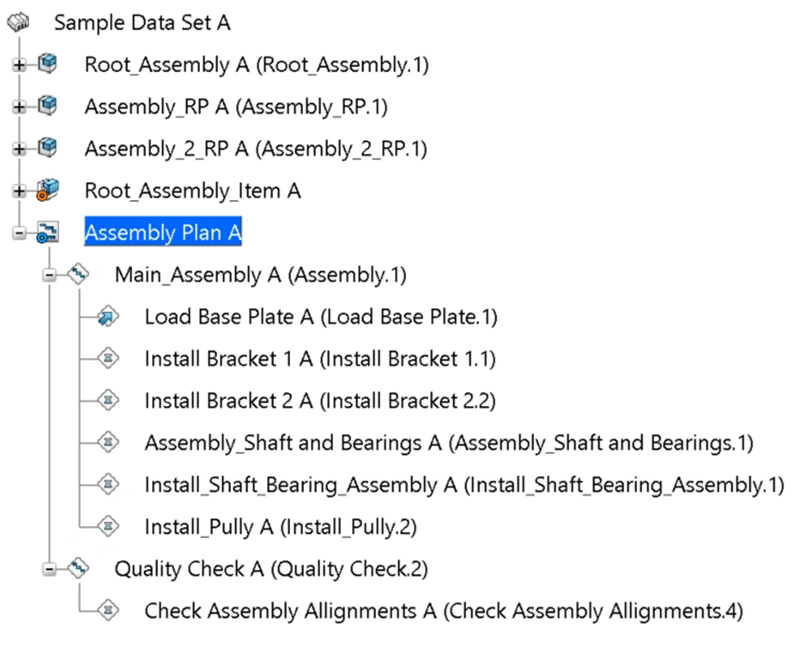
Task: Click the Main_Assembly A system icon
Action: pos(79,275)
